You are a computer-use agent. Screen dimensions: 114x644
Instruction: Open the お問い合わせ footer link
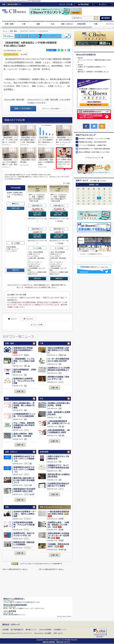(x=58, y=633)
